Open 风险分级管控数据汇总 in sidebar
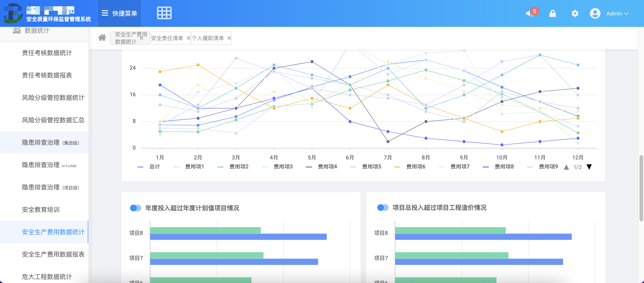This screenshot has width=644, height=283. (x=53, y=120)
